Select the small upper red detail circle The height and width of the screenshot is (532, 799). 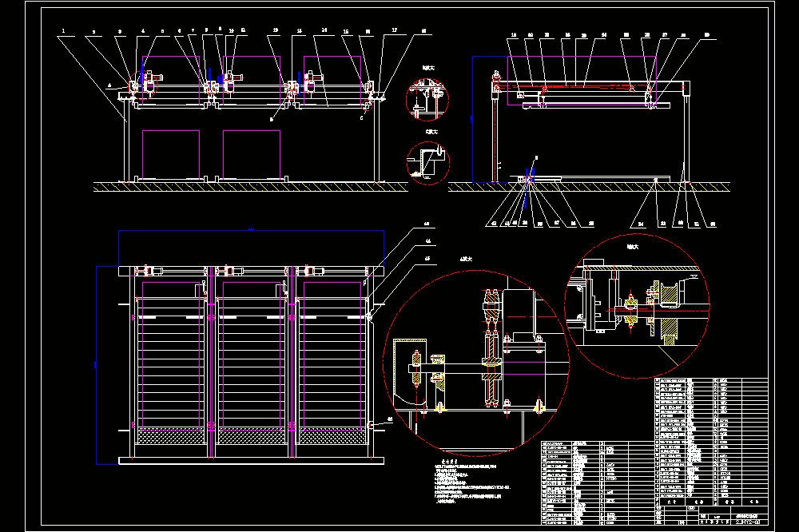point(427,100)
